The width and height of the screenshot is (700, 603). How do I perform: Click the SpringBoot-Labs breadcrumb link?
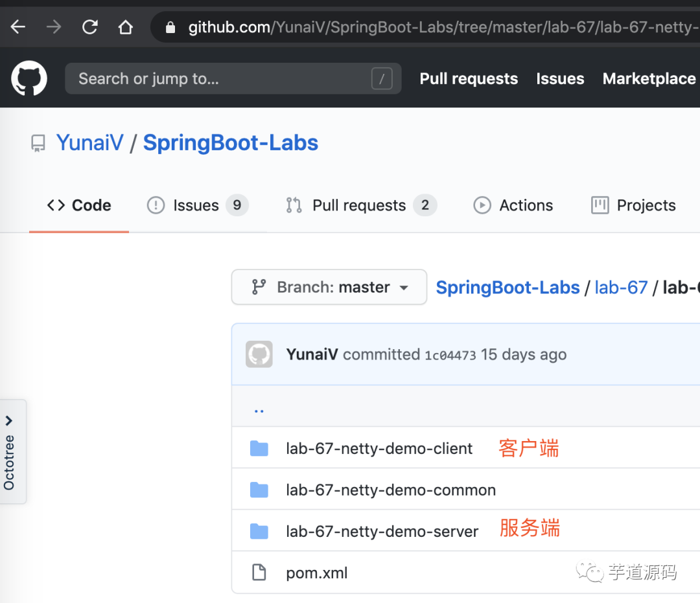[507, 287]
